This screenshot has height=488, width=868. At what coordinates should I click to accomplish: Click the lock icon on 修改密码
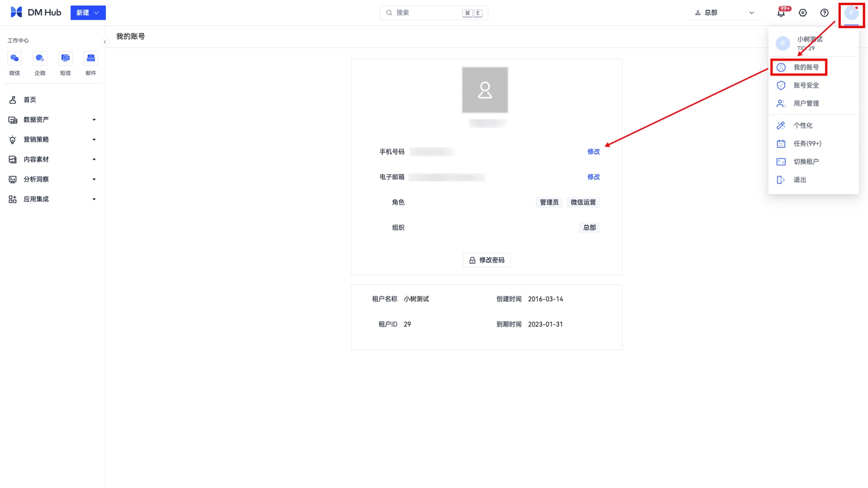point(472,260)
